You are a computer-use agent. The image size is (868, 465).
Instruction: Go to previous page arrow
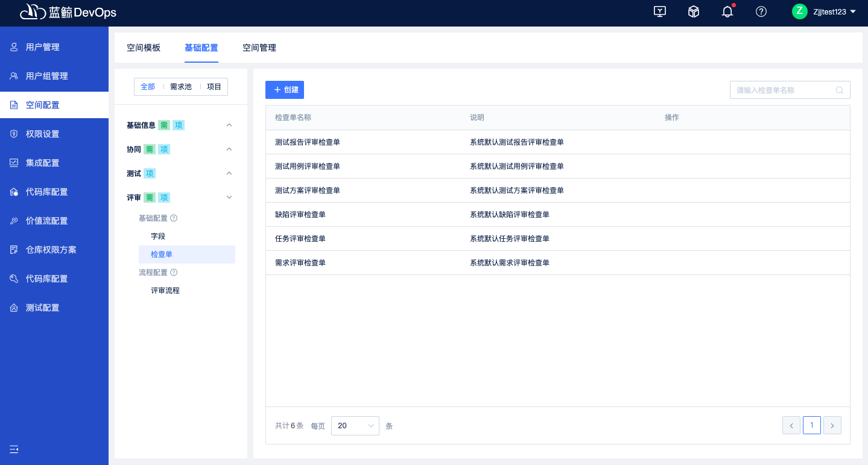point(791,425)
